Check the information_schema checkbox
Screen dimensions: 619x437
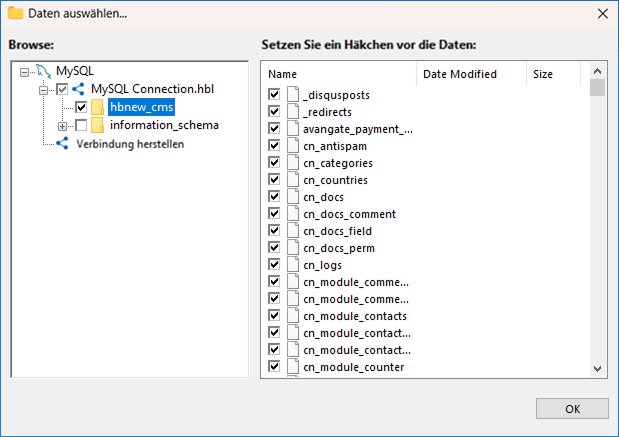click(x=81, y=125)
